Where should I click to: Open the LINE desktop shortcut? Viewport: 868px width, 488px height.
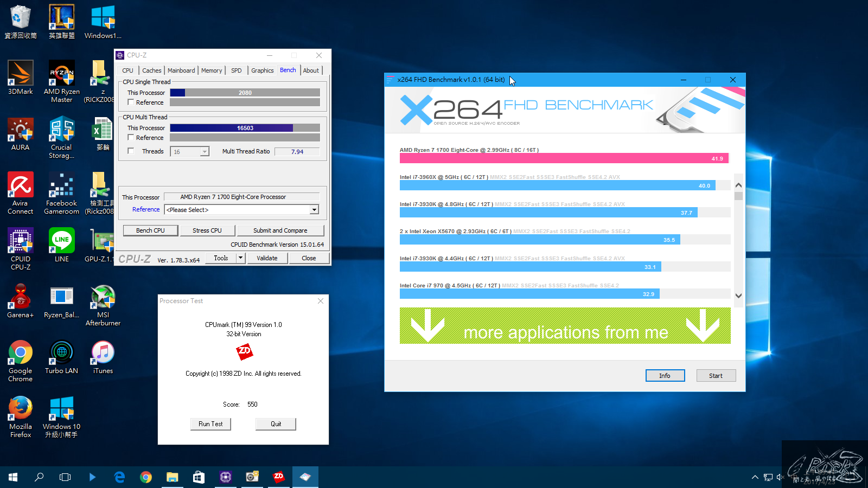point(62,245)
